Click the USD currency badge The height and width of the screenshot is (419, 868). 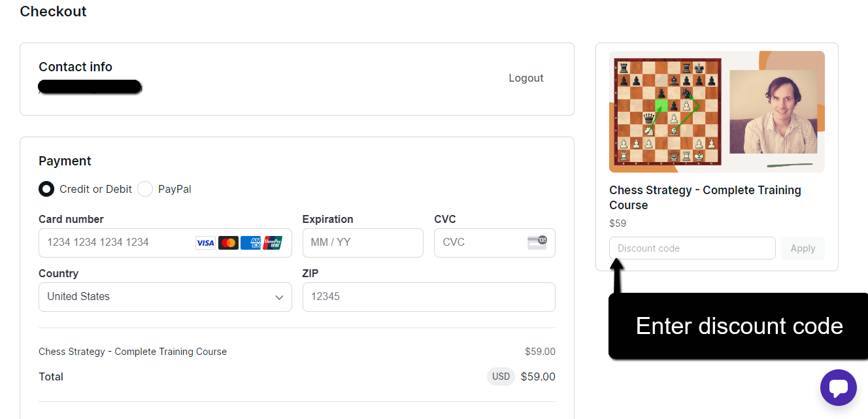coord(501,377)
